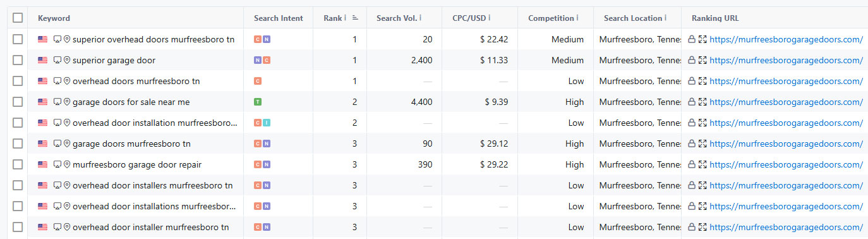Check the box for 'superior overhead doors murfreesboro tn'
The width and height of the screenshot is (868, 239).
(18, 39)
